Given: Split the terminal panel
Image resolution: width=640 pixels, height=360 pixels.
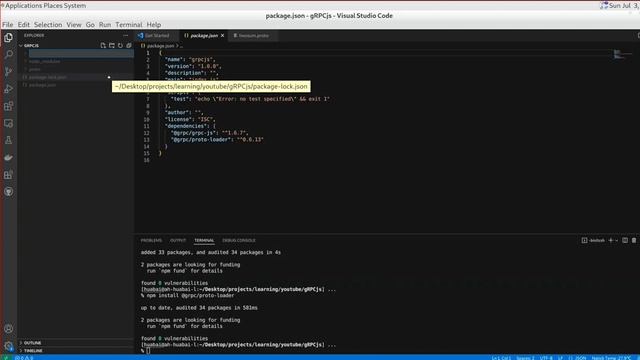Looking at the screenshot, I should [x=625, y=240].
